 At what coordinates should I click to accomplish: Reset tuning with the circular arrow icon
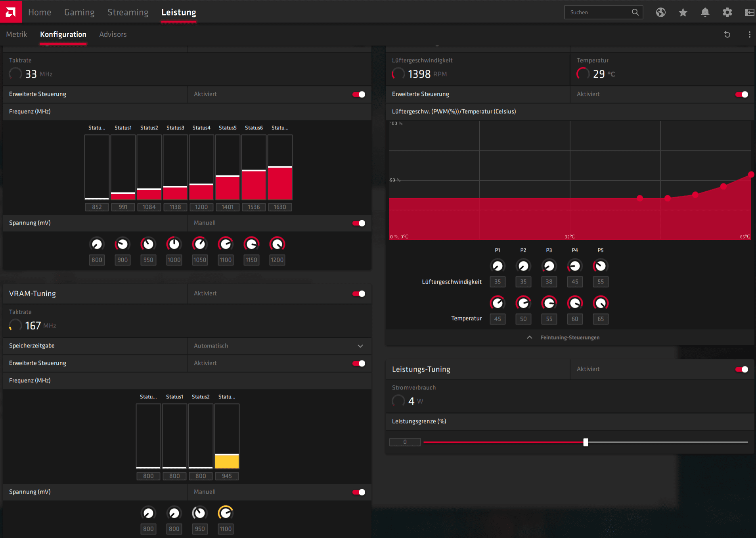(727, 34)
